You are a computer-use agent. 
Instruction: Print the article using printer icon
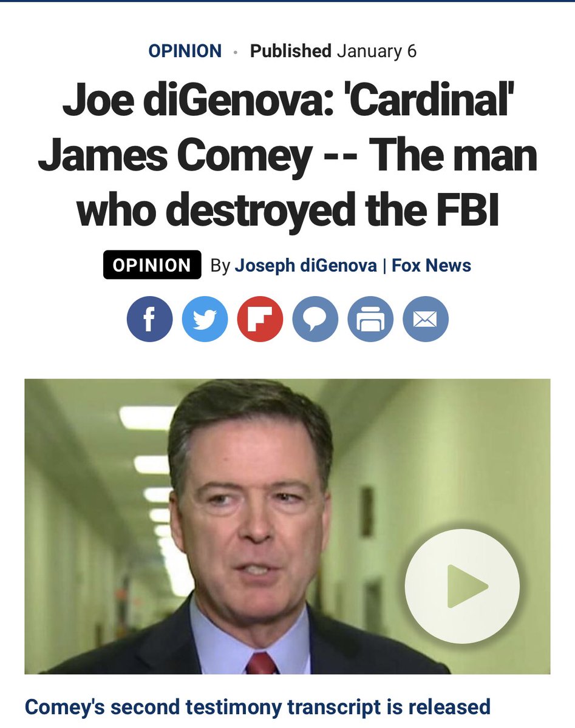pyautogui.click(x=370, y=318)
